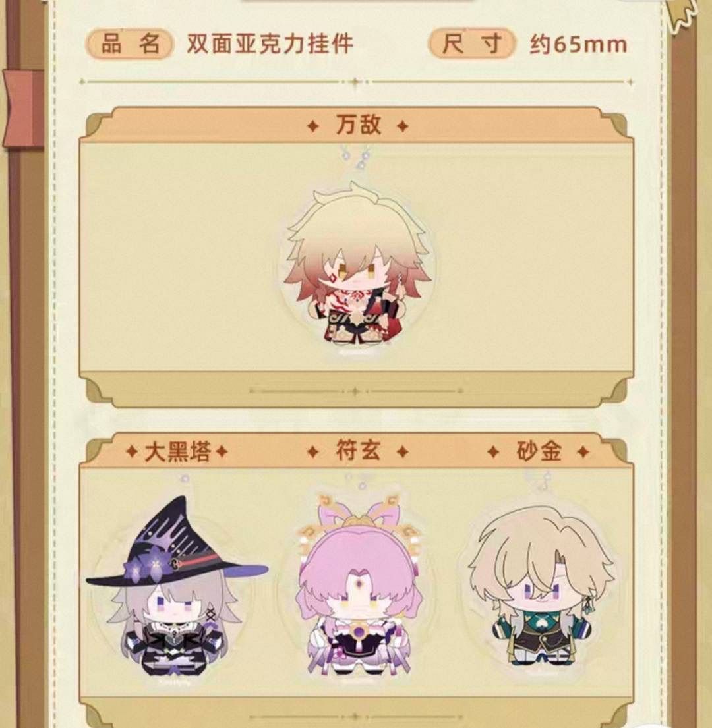Click the diamond icon left of 万敌

point(313,126)
